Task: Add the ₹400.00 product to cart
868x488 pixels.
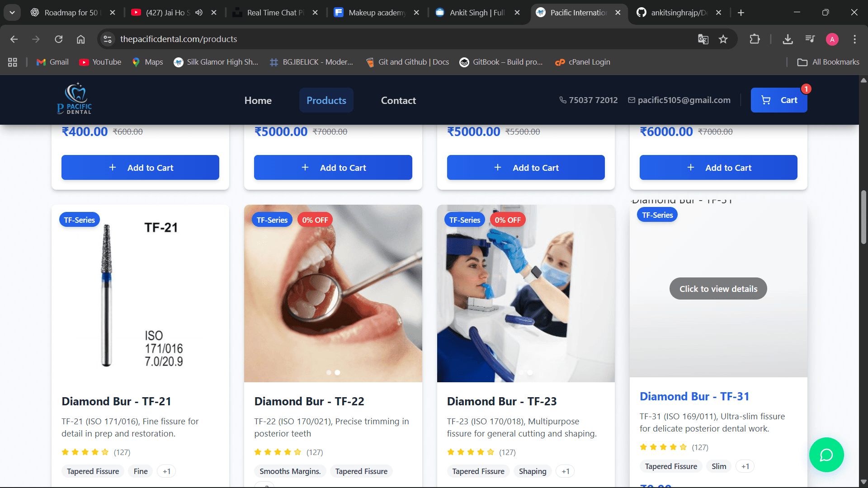Action: (140, 168)
